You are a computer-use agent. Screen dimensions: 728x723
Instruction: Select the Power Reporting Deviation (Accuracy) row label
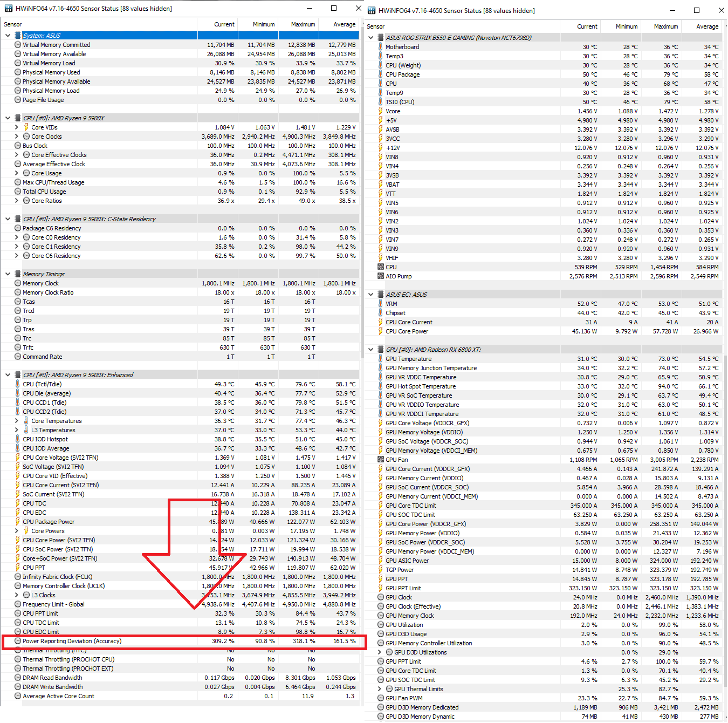click(x=72, y=641)
